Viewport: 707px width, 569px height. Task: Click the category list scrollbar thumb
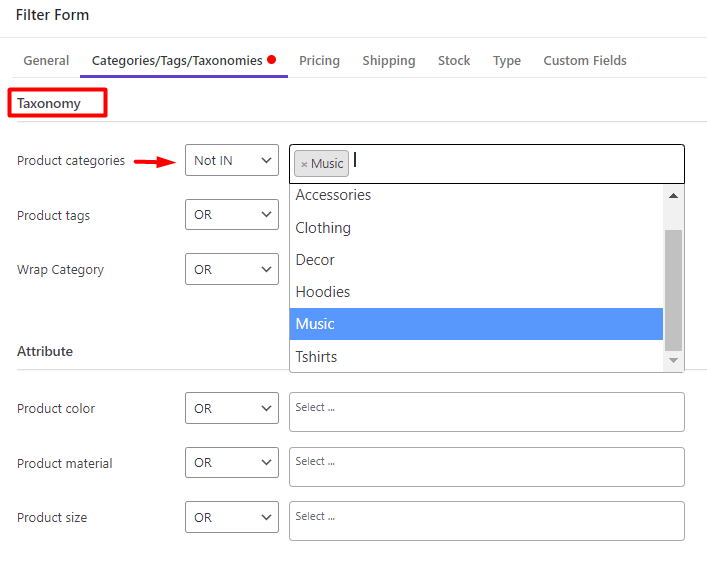(x=673, y=290)
